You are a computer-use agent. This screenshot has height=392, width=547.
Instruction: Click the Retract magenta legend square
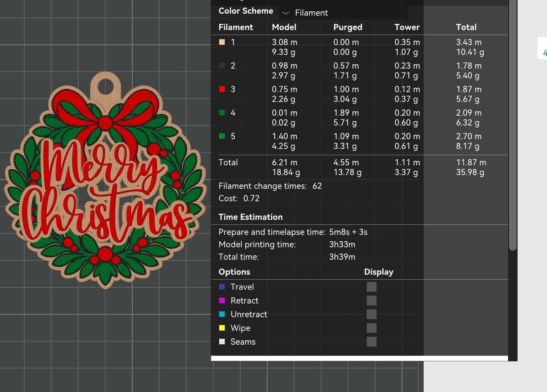tap(222, 300)
